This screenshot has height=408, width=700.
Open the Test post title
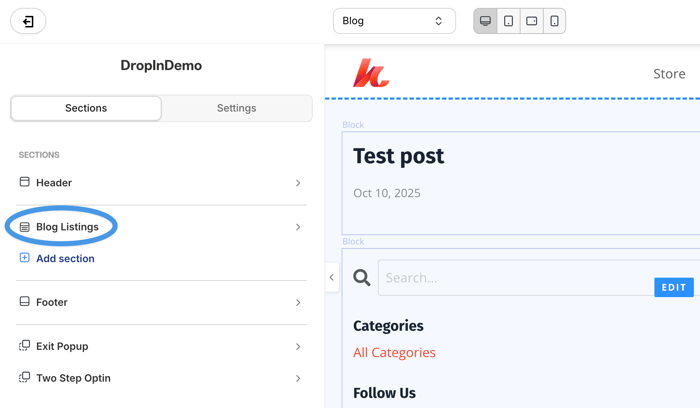[399, 156]
